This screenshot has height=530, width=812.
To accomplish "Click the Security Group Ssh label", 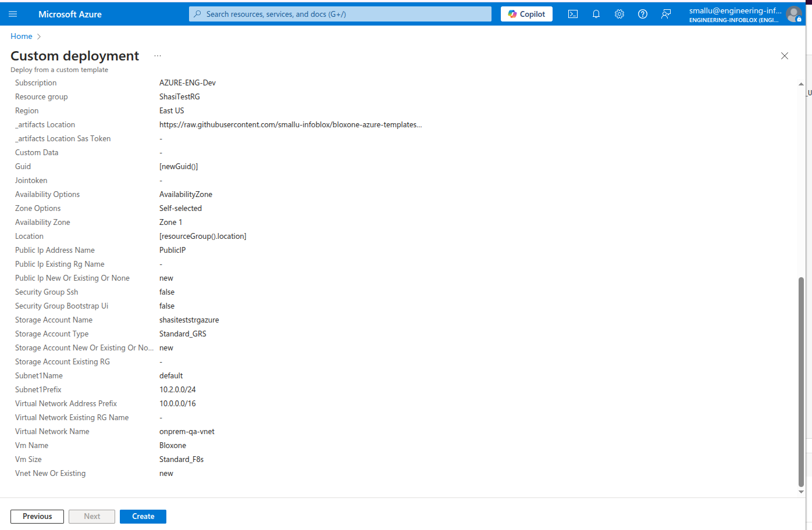I will pyautogui.click(x=47, y=292).
